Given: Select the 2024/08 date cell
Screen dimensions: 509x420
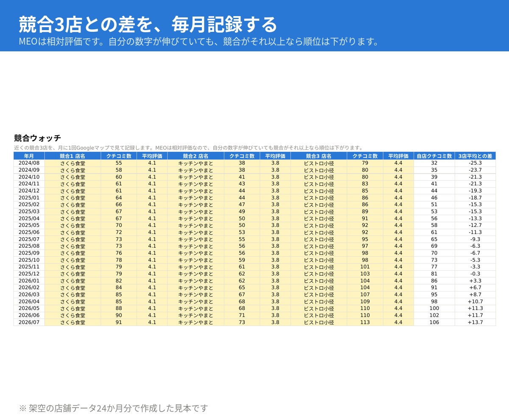Looking at the screenshot, I should point(29,163).
